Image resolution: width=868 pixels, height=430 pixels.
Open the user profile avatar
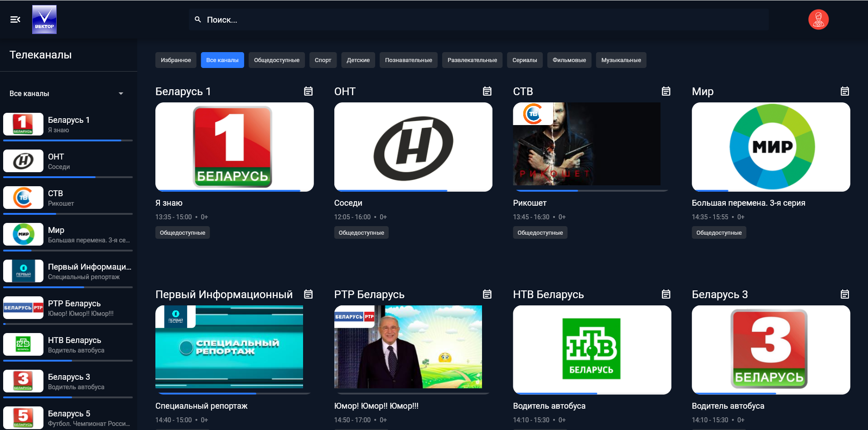click(818, 19)
